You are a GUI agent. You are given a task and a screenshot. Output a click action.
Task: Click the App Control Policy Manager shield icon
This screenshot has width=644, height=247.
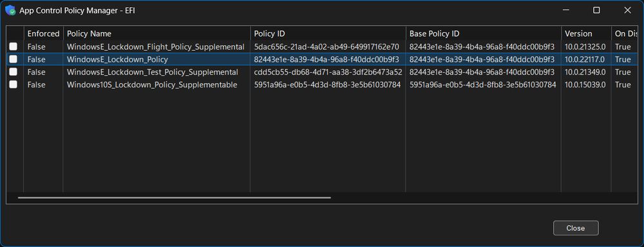pyautogui.click(x=10, y=10)
